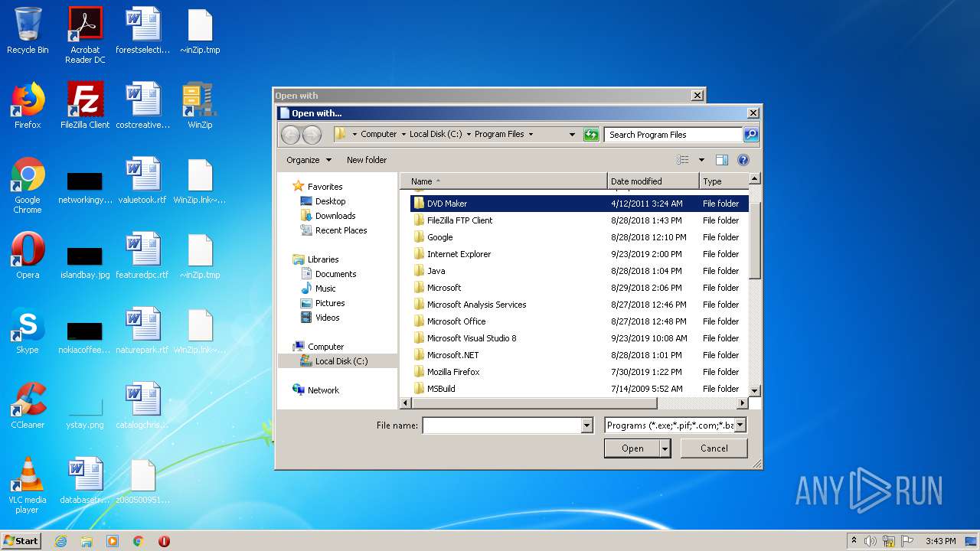Click the Search Program Files box

coord(673,135)
